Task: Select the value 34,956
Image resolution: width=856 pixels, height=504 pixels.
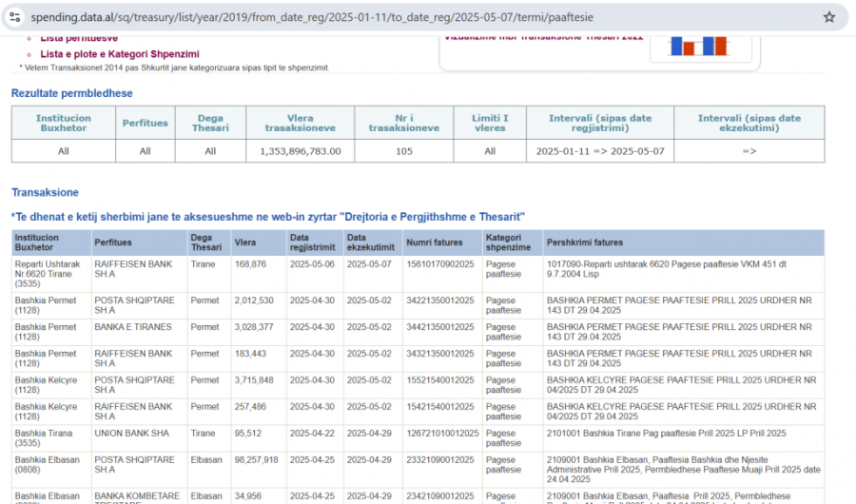Action: (x=248, y=496)
